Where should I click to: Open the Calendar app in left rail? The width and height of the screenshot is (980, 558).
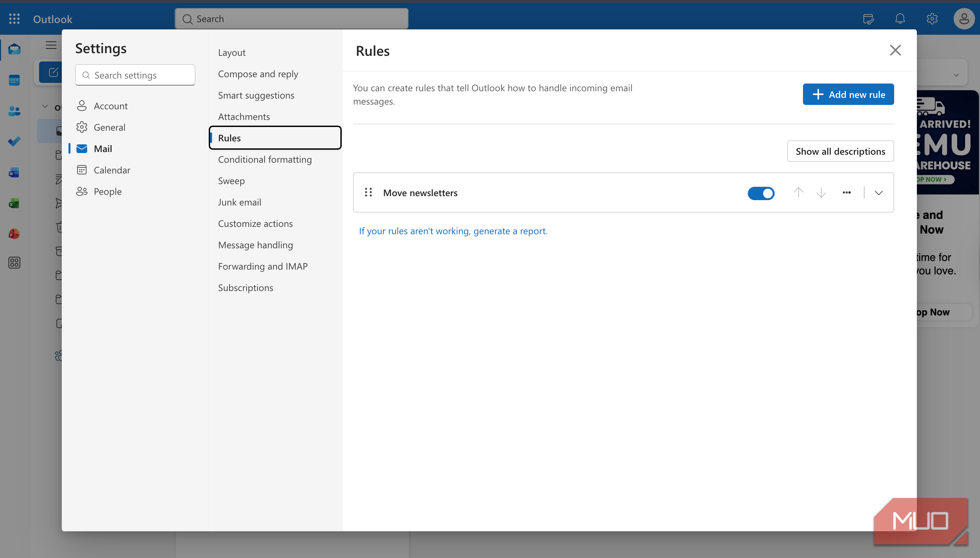pos(14,80)
